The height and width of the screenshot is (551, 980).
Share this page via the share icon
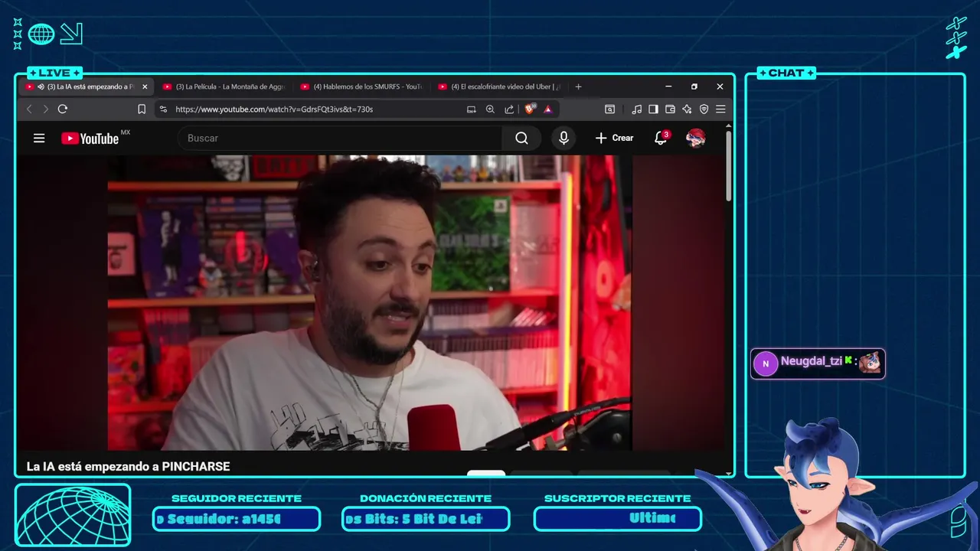click(x=509, y=109)
